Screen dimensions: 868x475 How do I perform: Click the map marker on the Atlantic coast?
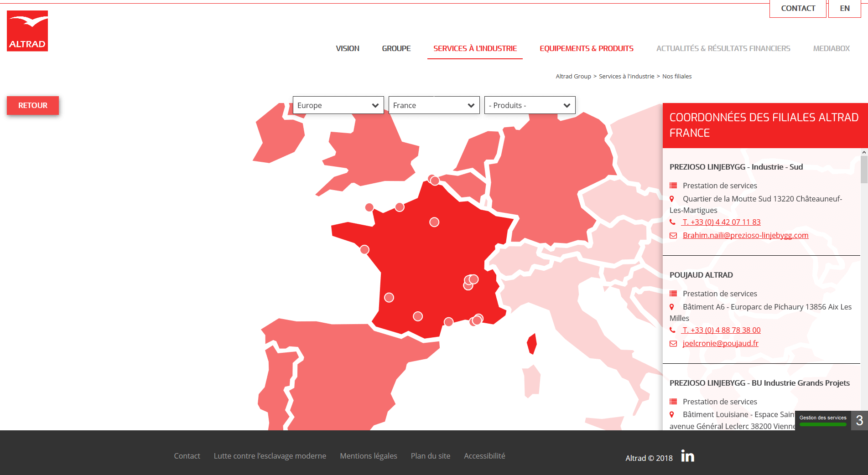coord(364,249)
